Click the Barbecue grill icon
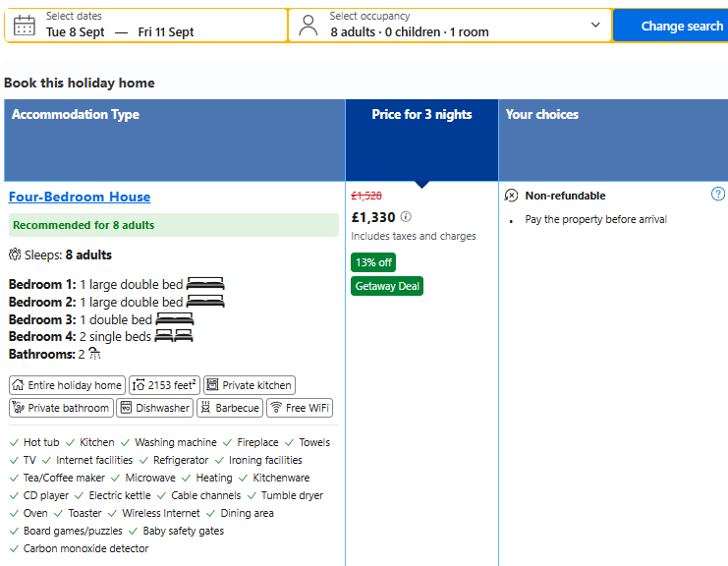The width and height of the screenshot is (728, 566). (205, 408)
